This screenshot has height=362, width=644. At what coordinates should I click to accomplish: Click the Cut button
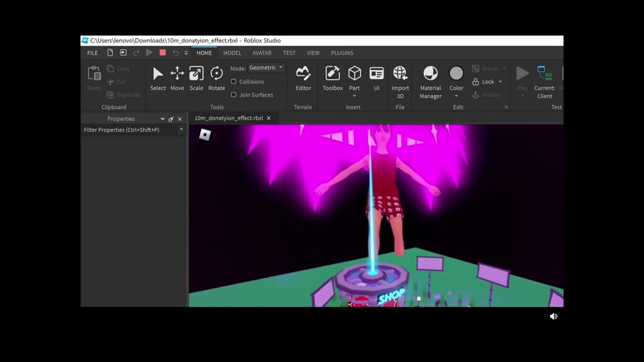pyautogui.click(x=116, y=81)
